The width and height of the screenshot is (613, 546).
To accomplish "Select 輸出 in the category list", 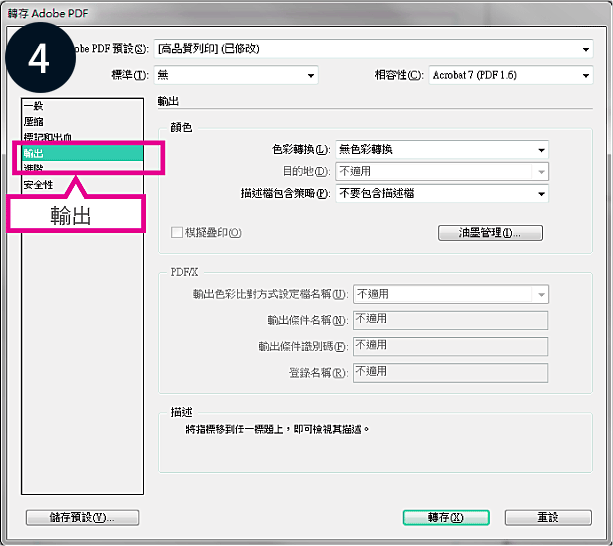I will point(82,153).
